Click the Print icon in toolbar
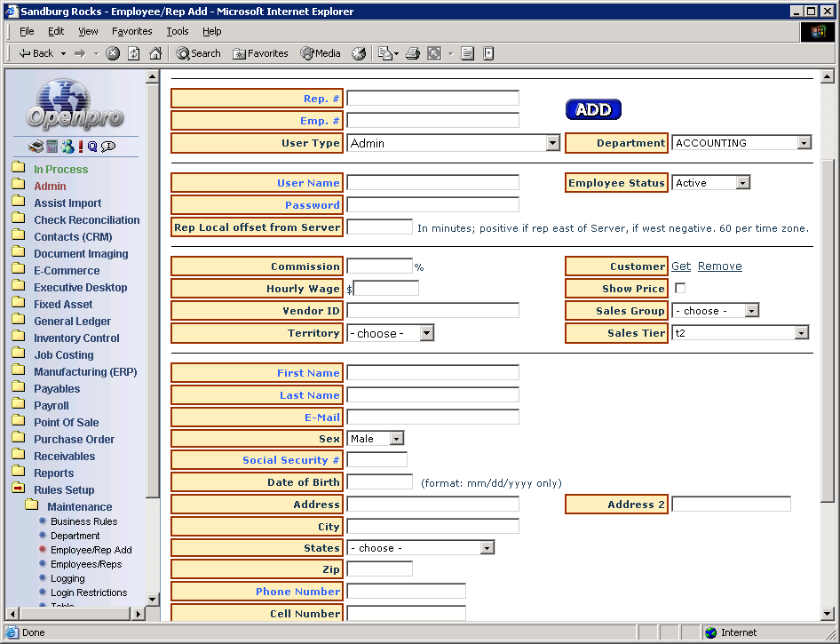 pos(412,53)
